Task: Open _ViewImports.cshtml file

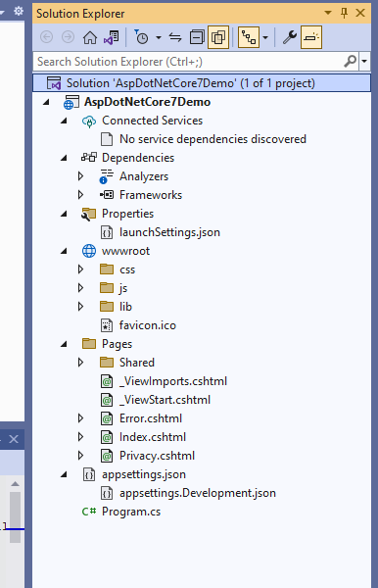Action: 173,381
